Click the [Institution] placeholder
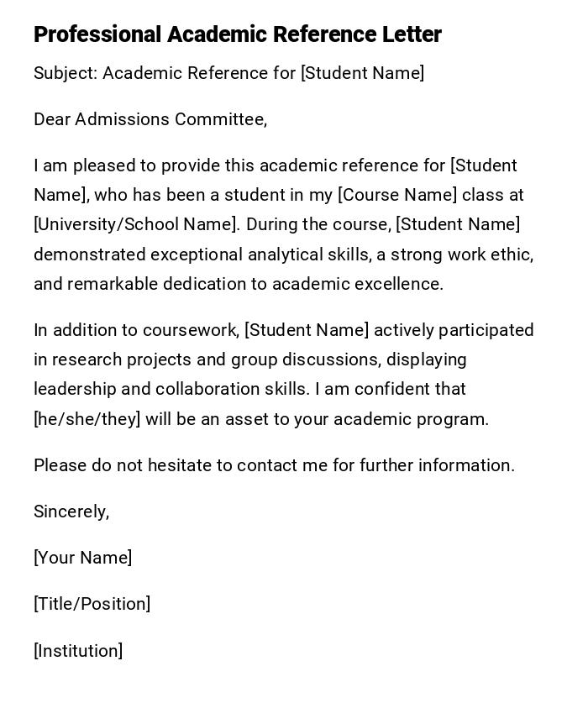The height and width of the screenshot is (703, 588). 78,651
